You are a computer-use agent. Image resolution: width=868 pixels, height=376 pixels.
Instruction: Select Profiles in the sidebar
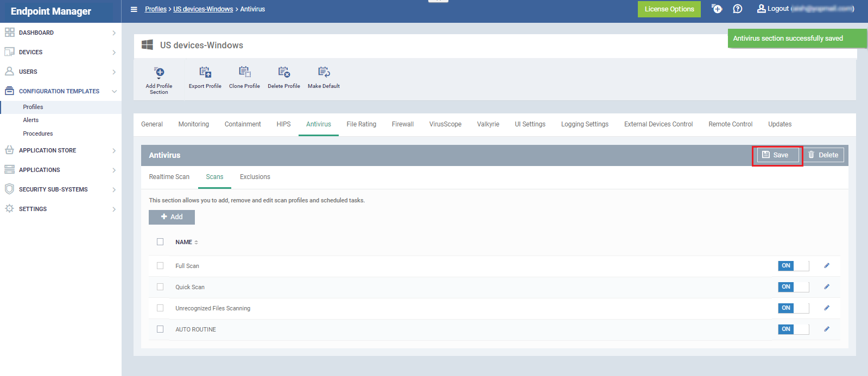click(33, 107)
